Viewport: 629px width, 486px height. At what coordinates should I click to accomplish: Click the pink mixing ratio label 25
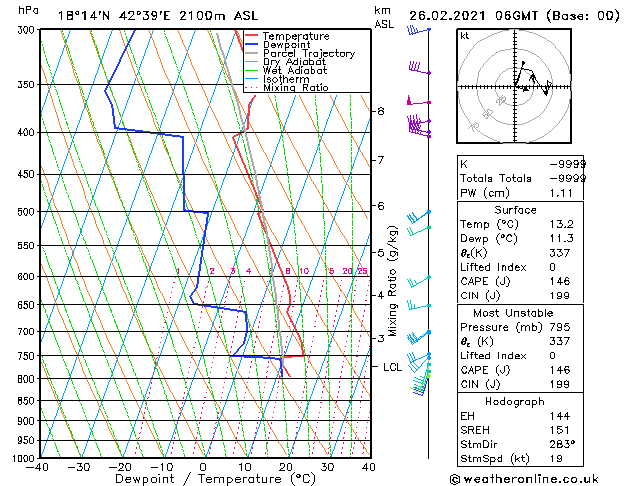(362, 271)
